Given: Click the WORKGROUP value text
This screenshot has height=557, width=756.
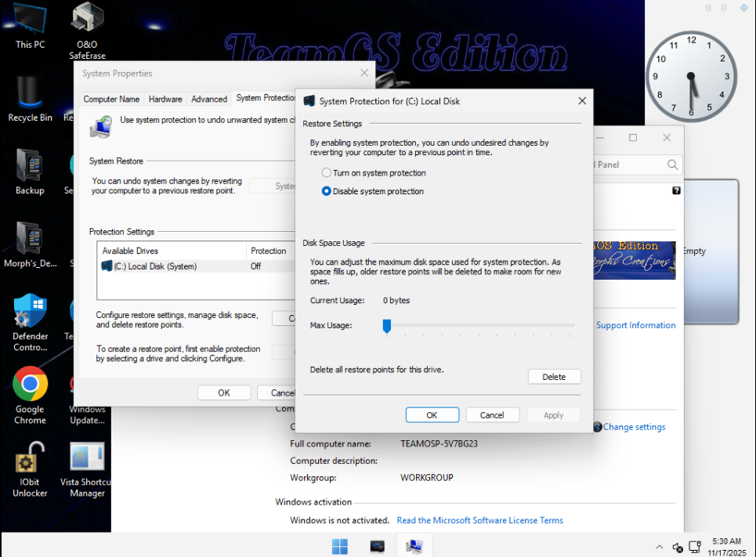Looking at the screenshot, I should tap(426, 477).
